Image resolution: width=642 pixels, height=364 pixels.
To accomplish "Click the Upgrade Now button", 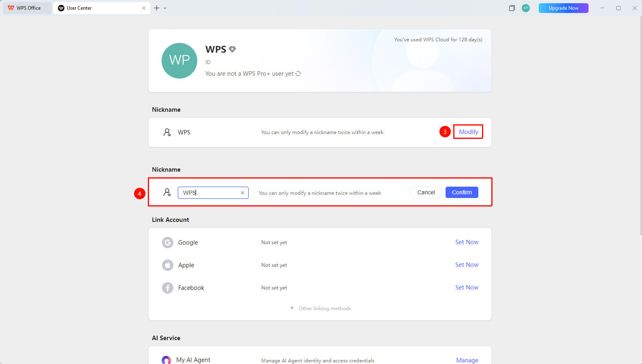I will [x=563, y=8].
